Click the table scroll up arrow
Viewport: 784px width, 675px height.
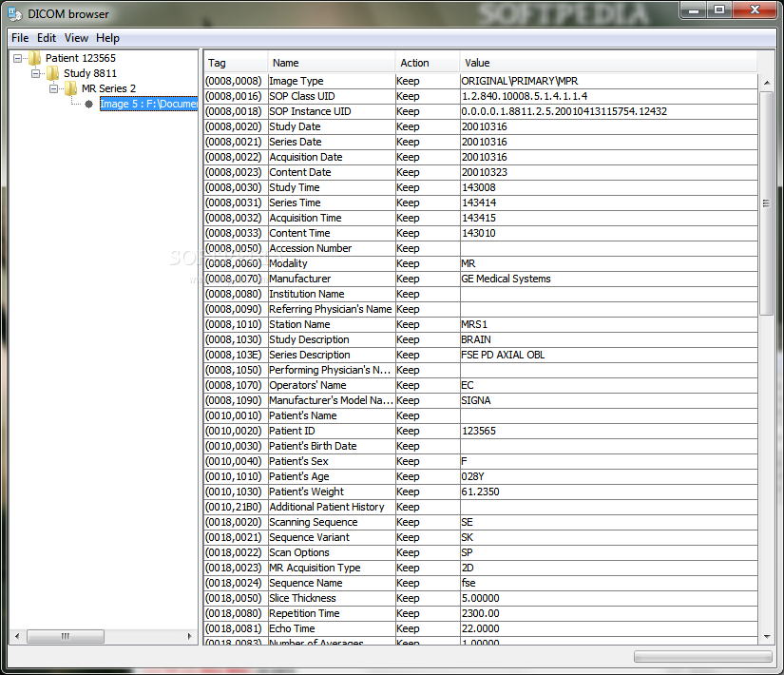767,83
